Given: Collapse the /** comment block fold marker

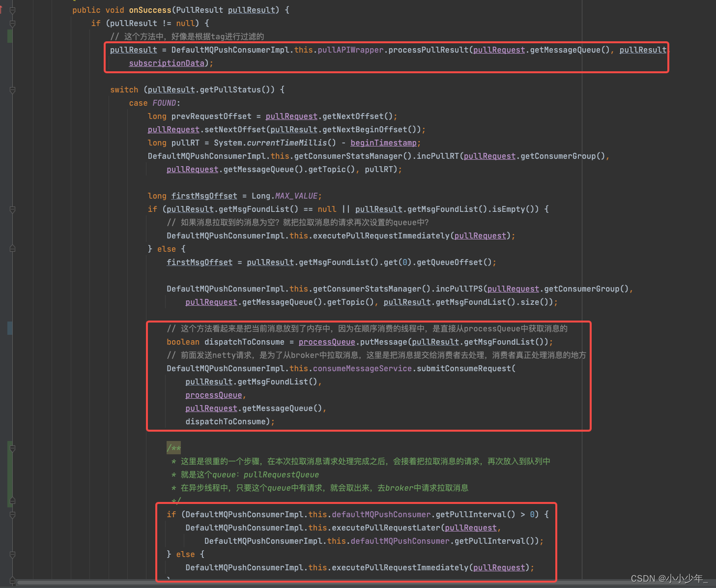Looking at the screenshot, I should click(12, 448).
